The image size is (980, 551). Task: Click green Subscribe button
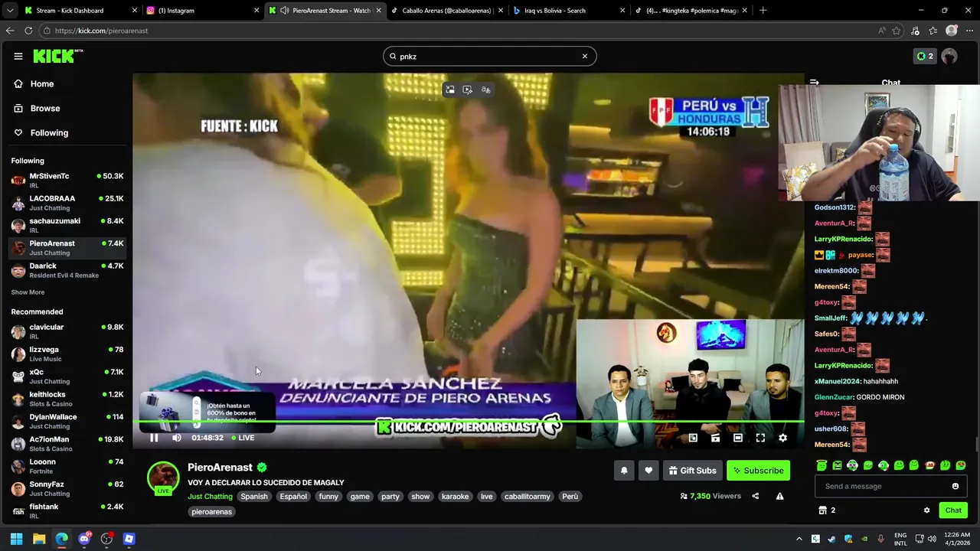pos(758,471)
